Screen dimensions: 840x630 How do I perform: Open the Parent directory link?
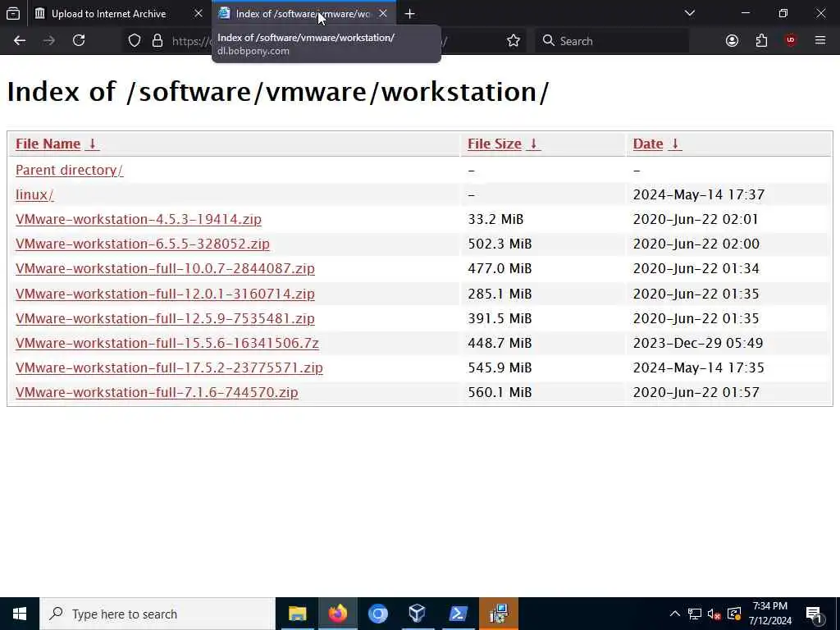click(x=69, y=170)
